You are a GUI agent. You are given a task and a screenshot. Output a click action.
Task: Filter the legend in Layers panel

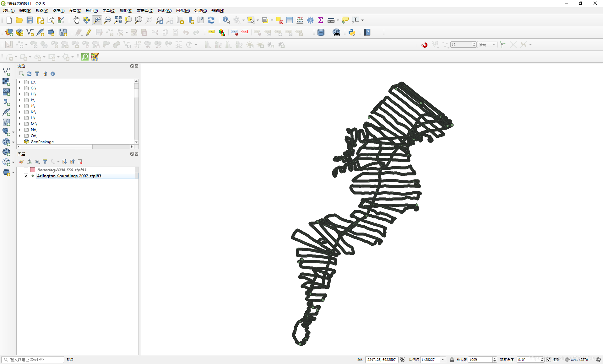[x=45, y=162]
